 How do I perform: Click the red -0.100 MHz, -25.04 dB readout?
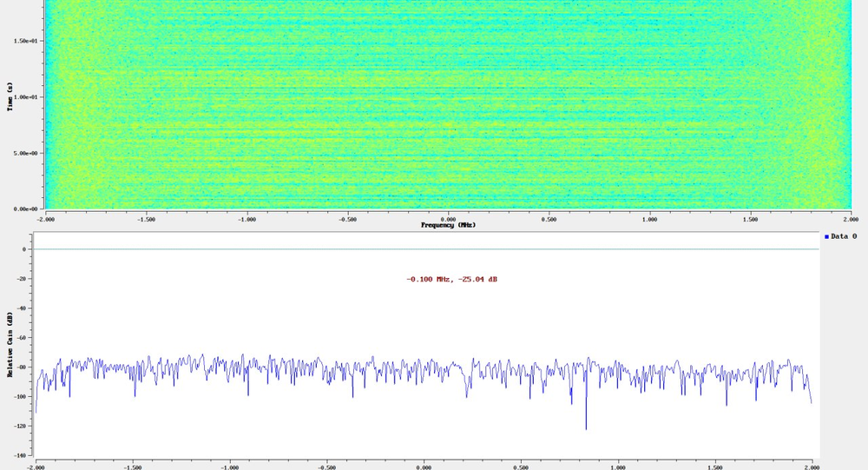pos(451,279)
